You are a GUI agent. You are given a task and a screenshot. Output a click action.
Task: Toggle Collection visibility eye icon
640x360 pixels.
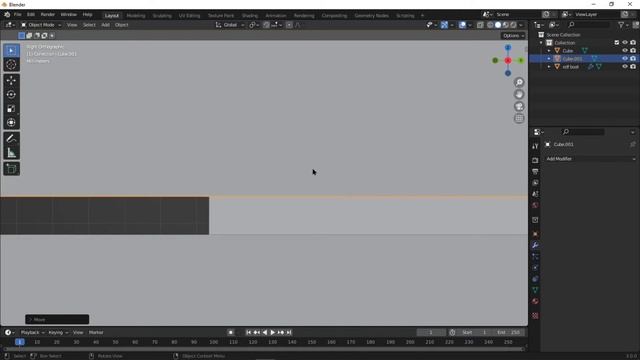click(624, 42)
